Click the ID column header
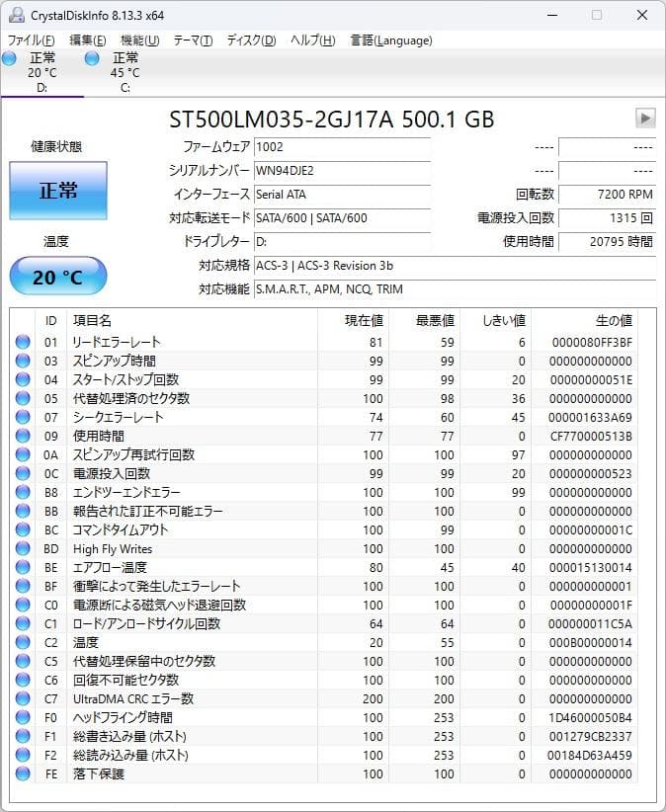Image resolution: width=666 pixels, height=812 pixels. [50, 321]
